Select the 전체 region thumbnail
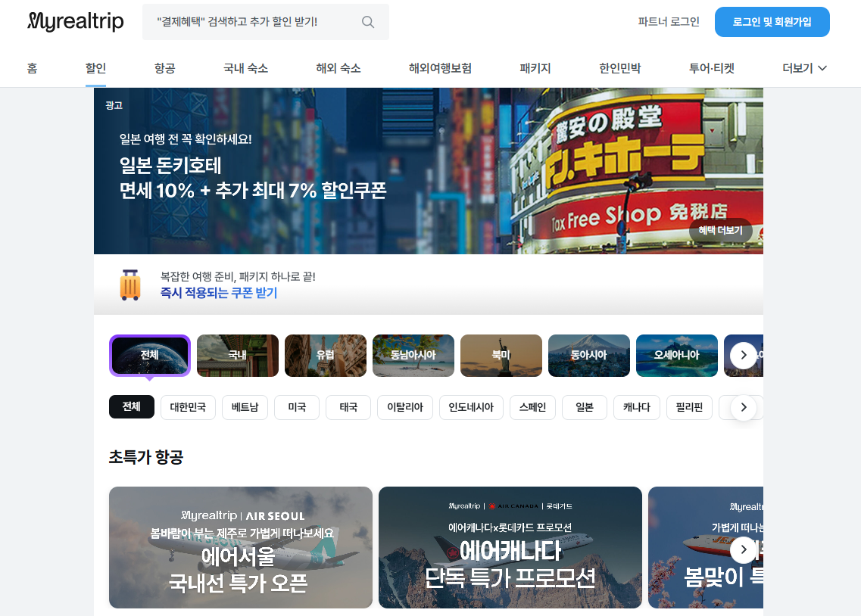Screen dimensions: 861x616 (150, 356)
